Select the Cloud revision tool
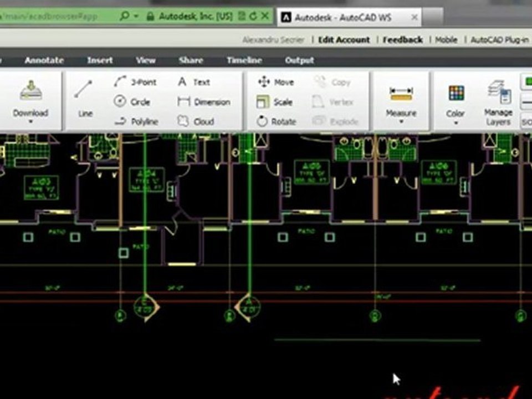This screenshot has width=532, height=399. click(196, 121)
